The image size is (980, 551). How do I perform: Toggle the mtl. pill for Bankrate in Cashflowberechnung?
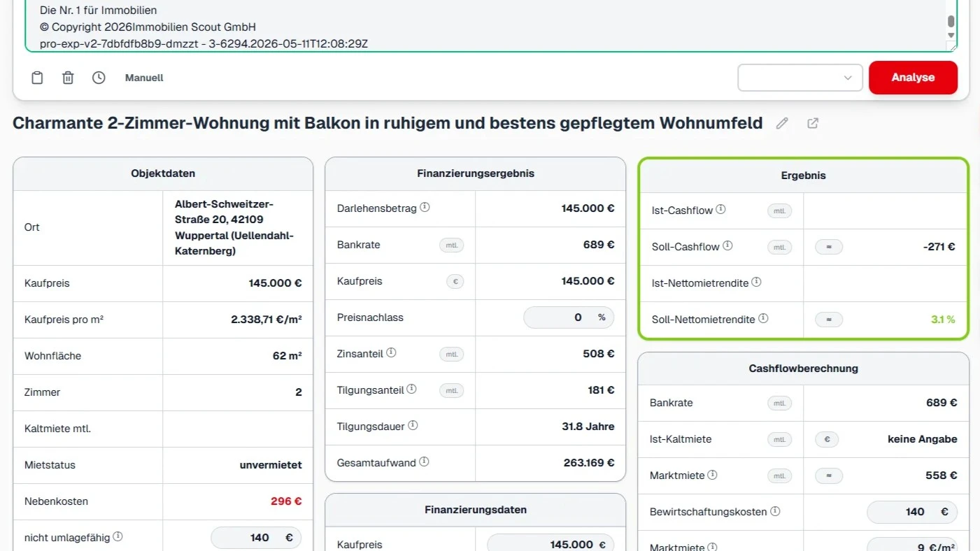pyautogui.click(x=780, y=403)
